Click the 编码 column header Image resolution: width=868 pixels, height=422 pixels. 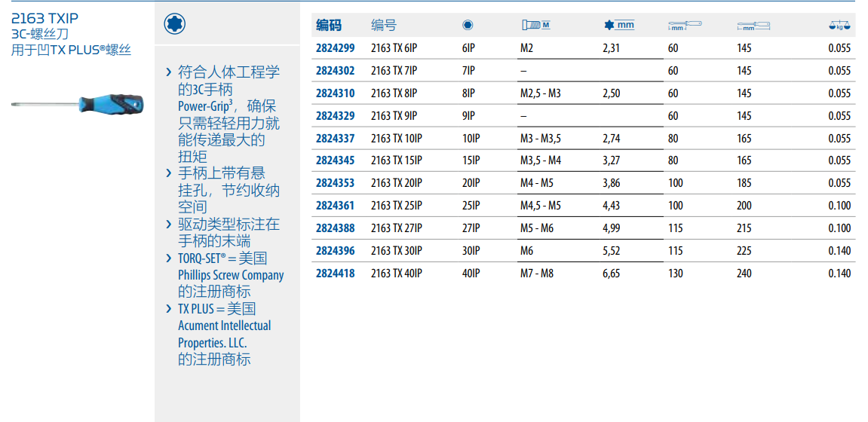(x=328, y=26)
